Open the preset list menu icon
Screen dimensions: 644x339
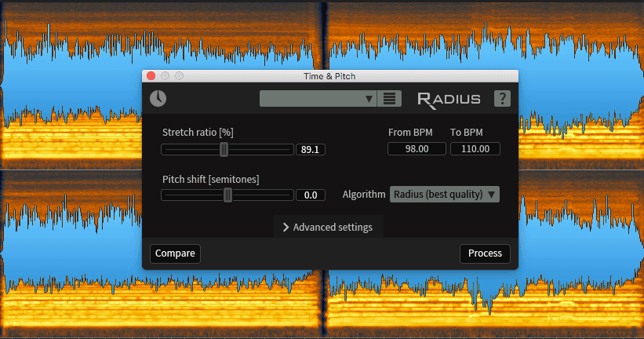[389, 99]
